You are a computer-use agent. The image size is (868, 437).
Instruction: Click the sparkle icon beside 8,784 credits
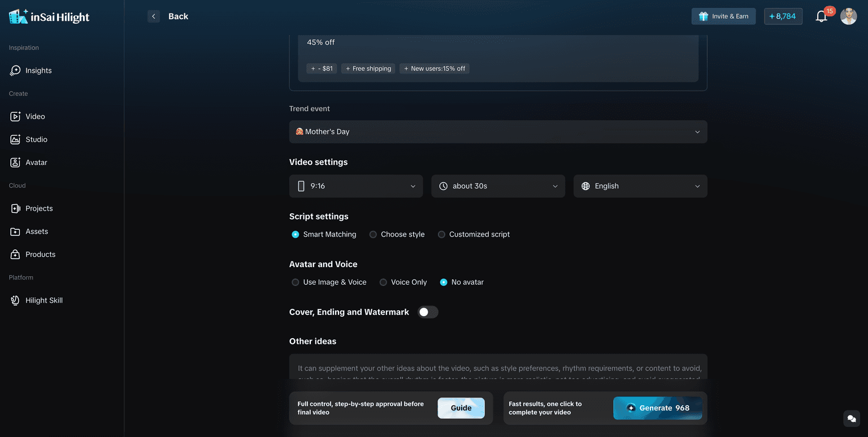coord(772,16)
